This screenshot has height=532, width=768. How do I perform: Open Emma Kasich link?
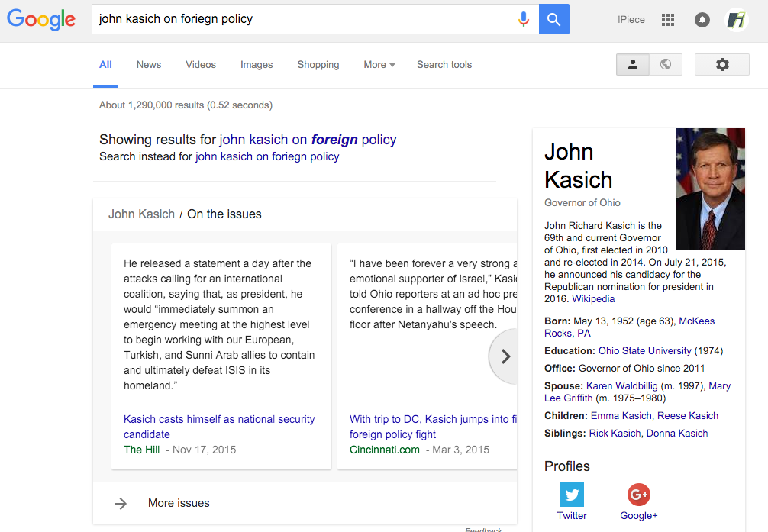pos(621,416)
